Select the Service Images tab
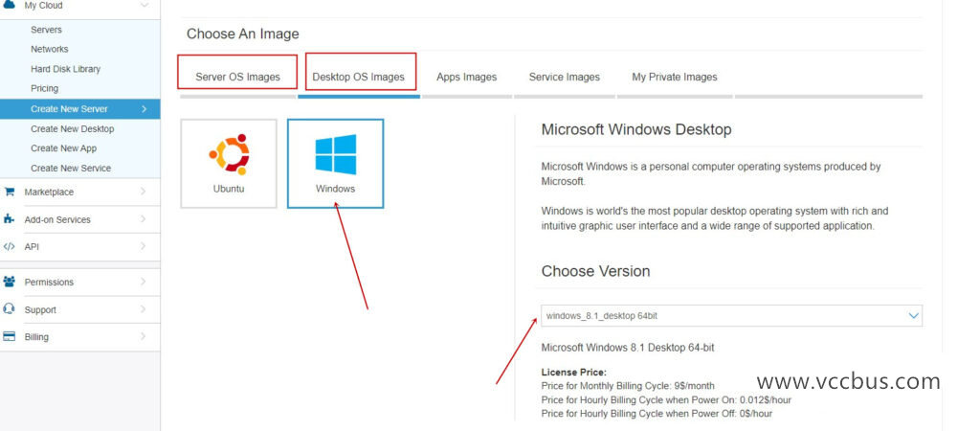This screenshot has width=980, height=431. coord(564,77)
